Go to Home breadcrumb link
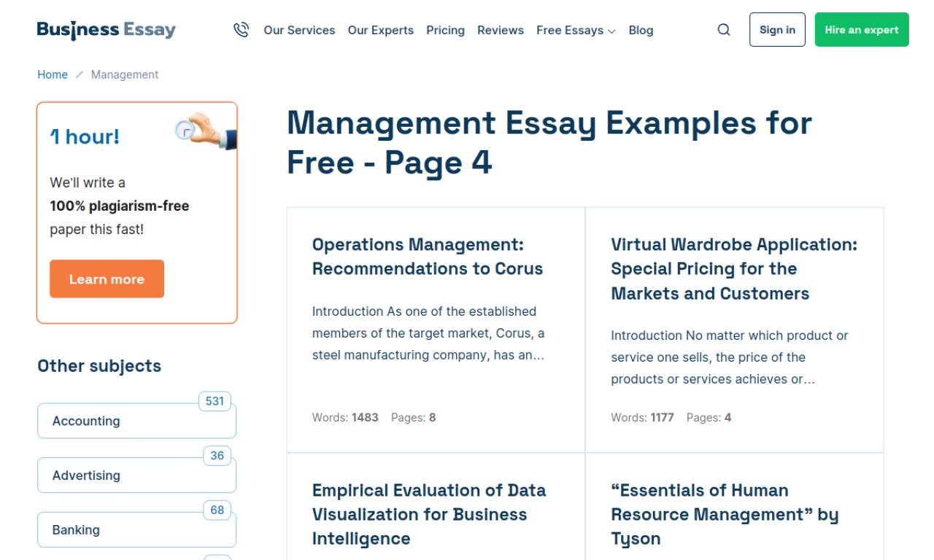Image resolution: width=934 pixels, height=560 pixels. tap(53, 74)
